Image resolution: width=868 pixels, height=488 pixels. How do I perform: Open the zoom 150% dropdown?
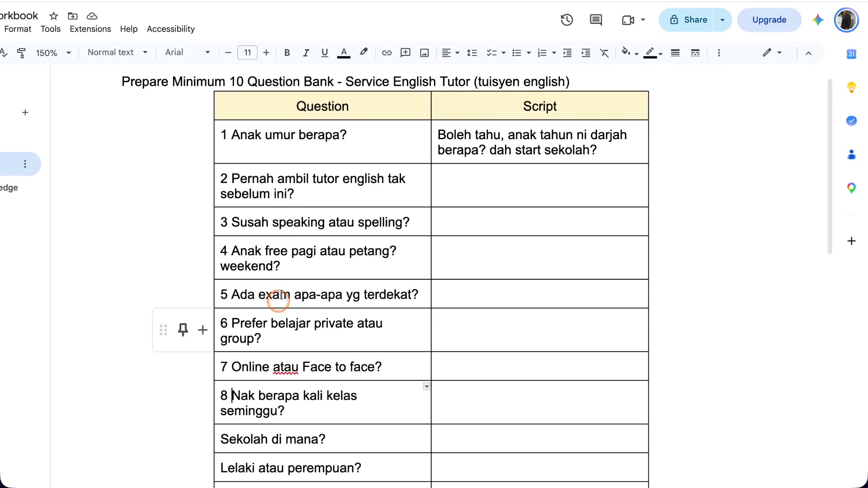[x=53, y=53]
